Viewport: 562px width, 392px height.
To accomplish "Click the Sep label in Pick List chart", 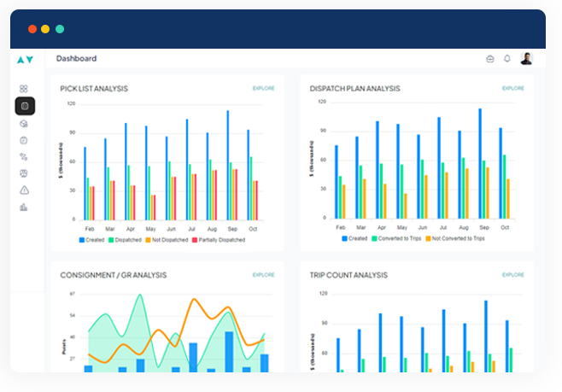I will (232, 229).
